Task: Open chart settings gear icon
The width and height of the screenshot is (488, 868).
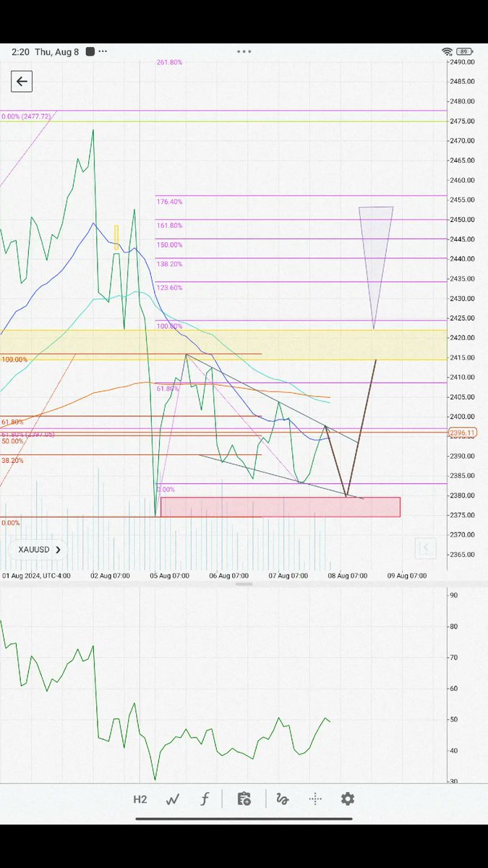Action: click(348, 799)
